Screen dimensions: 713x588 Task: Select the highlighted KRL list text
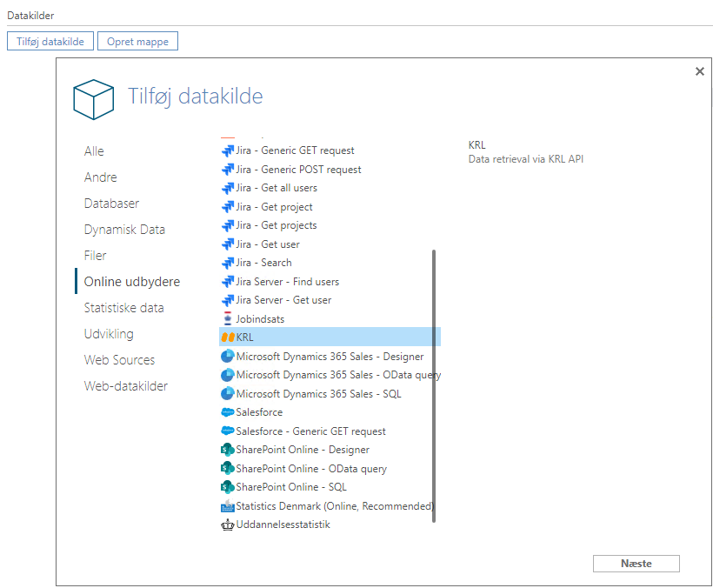pos(244,337)
